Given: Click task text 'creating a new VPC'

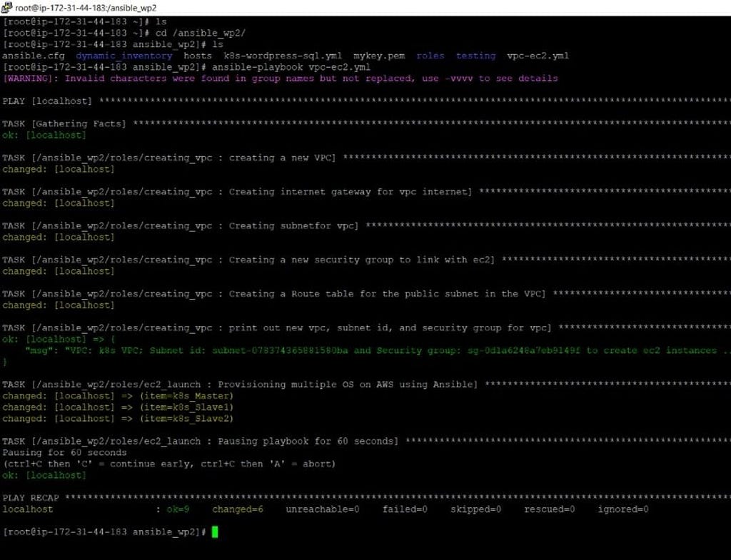Looking at the screenshot, I should click(280, 158).
